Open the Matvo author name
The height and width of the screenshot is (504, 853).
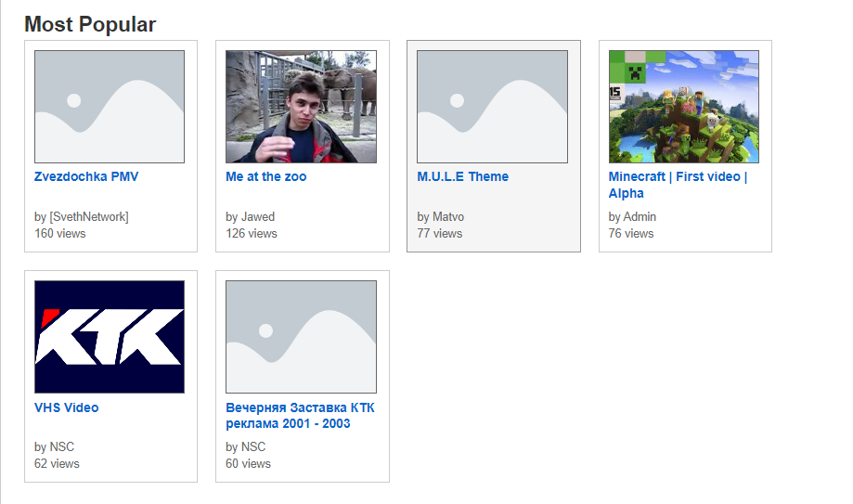[448, 217]
